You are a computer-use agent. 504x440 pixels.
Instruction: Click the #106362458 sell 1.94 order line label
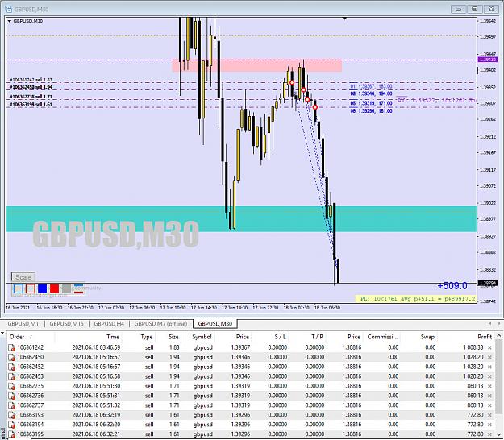pos(31,87)
